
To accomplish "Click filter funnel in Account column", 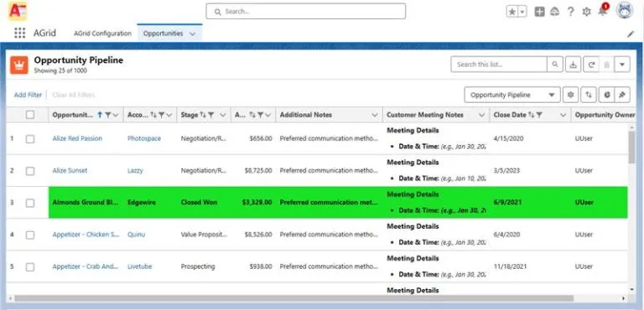I will click(x=161, y=116).
